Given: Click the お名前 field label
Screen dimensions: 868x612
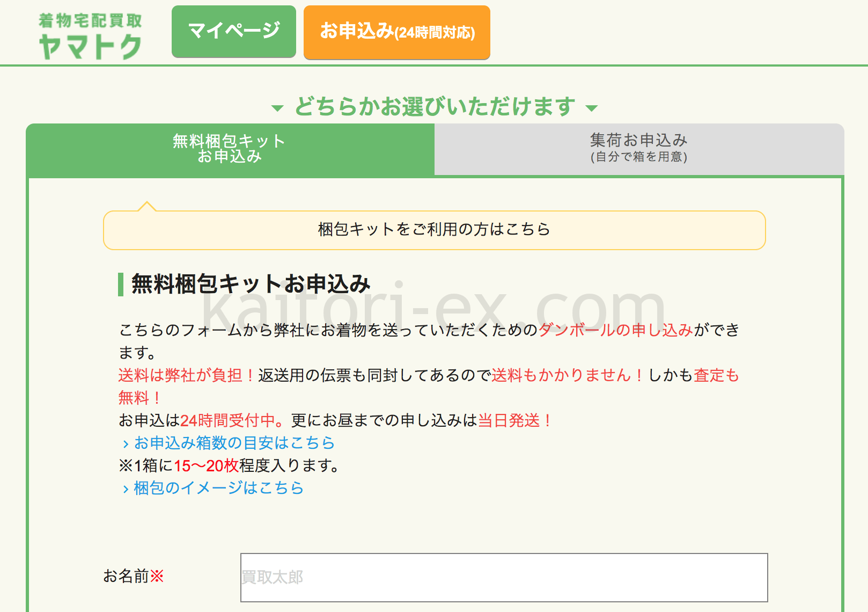Looking at the screenshot, I should 134,576.
